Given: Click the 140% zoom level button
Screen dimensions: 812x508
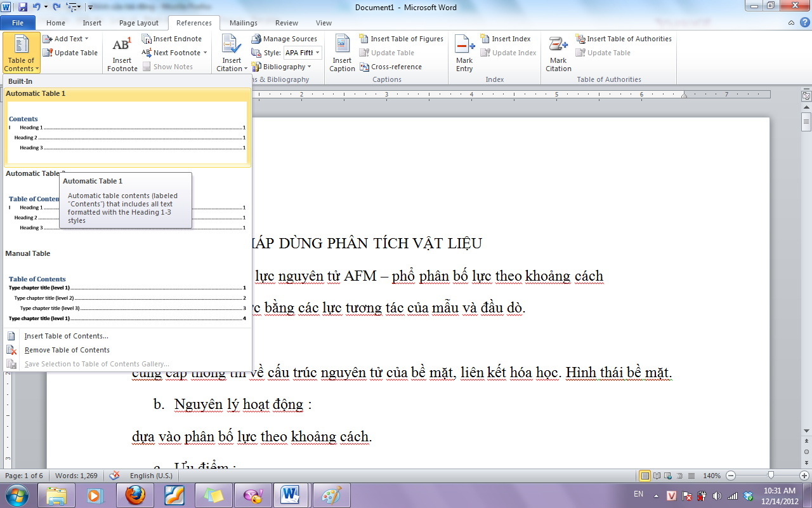Looking at the screenshot, I should (x=712, y=476).
